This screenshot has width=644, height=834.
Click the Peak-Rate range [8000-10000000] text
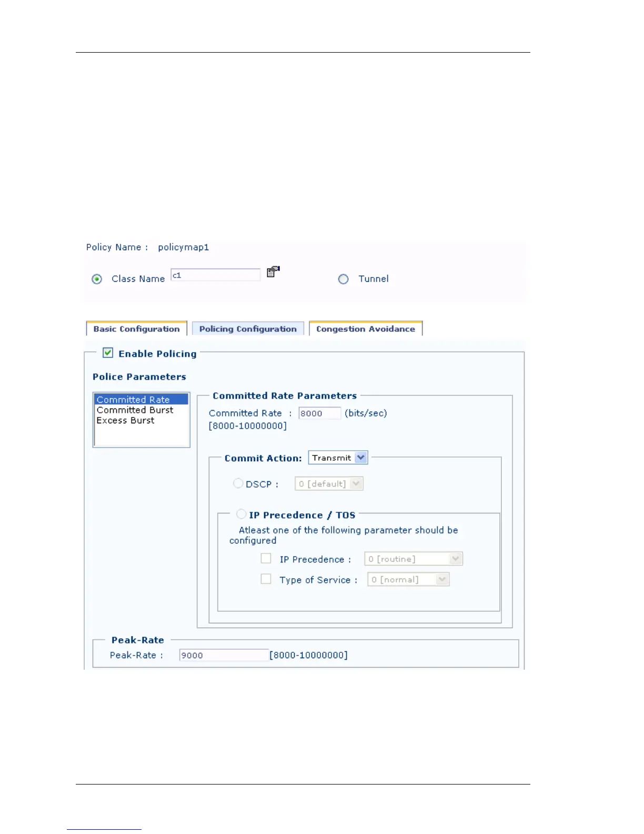point(309,655)
